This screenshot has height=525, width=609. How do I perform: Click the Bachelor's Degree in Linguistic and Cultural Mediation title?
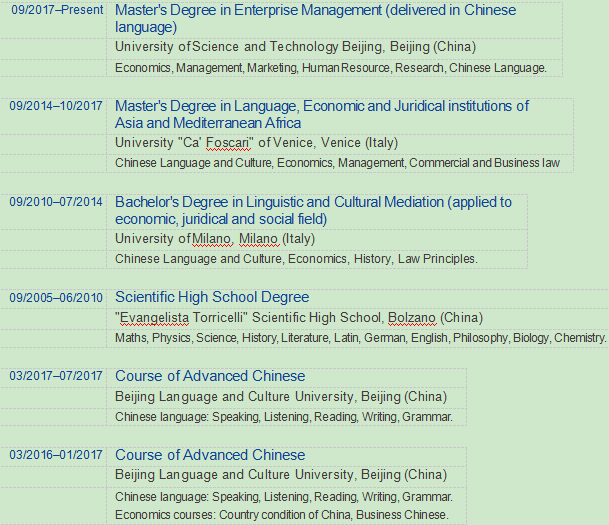(x=313, y=202)
